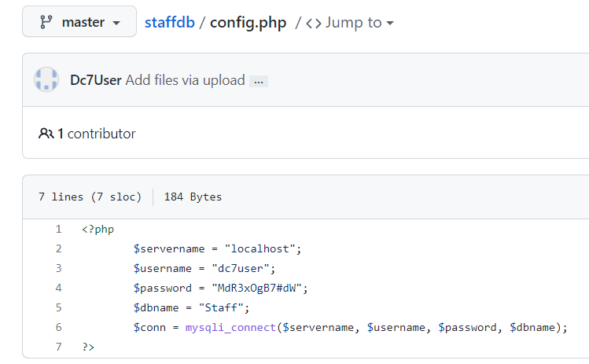Open the Dc7User profile name link
Image resolution: width=589 pixels, height=364 pixels.
click(95, 80)
